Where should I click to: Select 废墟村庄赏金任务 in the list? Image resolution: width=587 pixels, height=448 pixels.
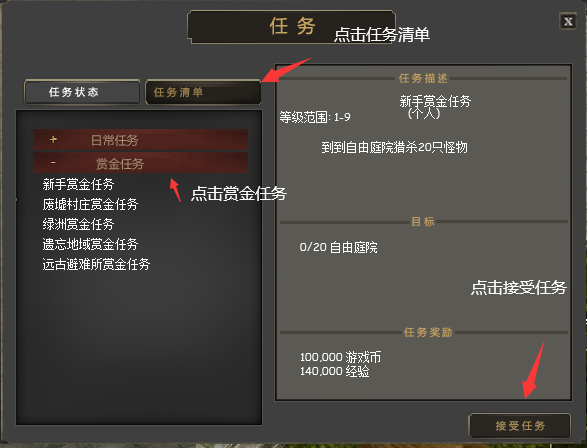[90, 204]
